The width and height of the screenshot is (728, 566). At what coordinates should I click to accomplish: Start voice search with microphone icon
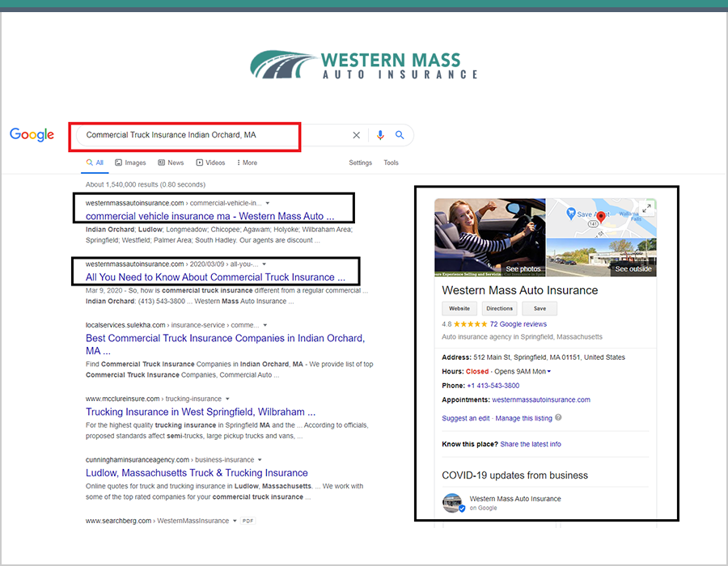pyautogui.click(x=380, y=135)
